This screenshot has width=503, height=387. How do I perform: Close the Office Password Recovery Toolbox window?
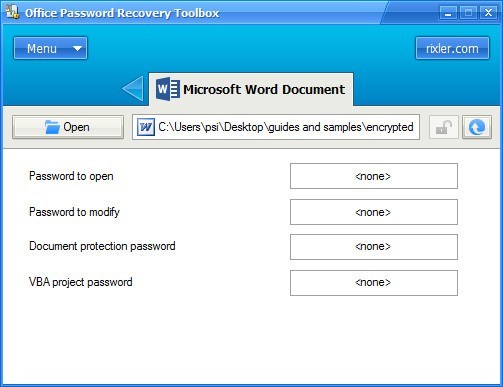pos(488,13)
